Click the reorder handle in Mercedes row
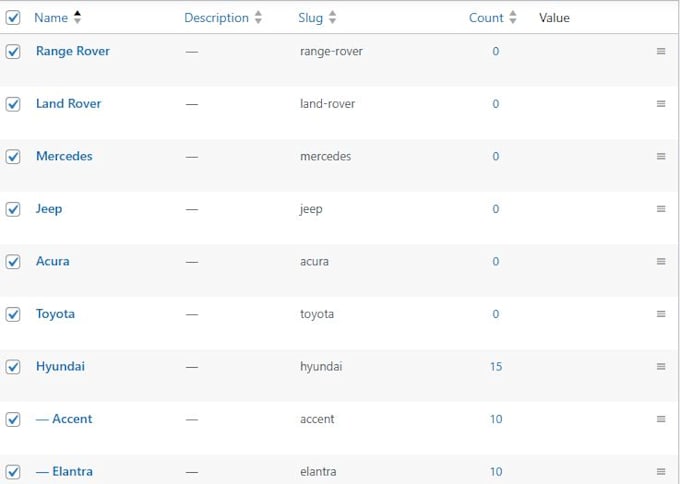The image size is (680, 484). tap(660, 156)
